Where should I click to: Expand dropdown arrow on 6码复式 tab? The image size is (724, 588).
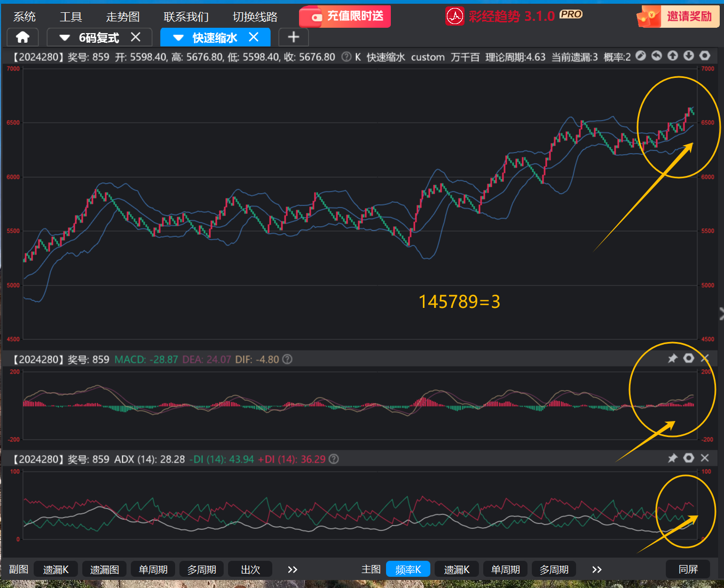coord(65,38)
